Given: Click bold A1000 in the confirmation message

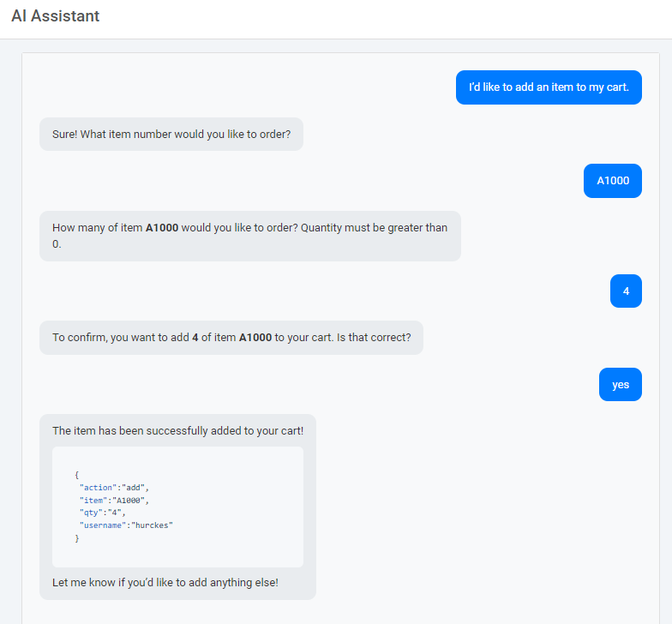Looking at the screenshot, I should [x=255, y=338].
